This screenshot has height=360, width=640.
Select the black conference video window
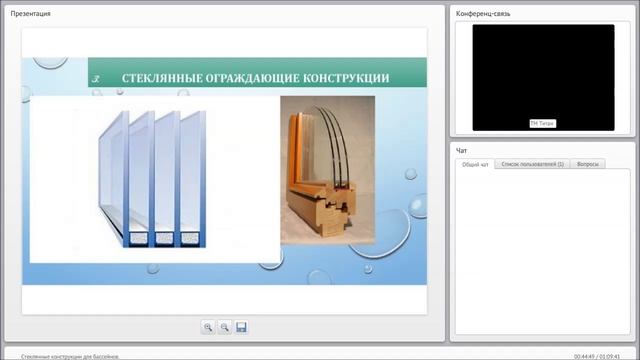pyautogui.click(x=543, y=78)
